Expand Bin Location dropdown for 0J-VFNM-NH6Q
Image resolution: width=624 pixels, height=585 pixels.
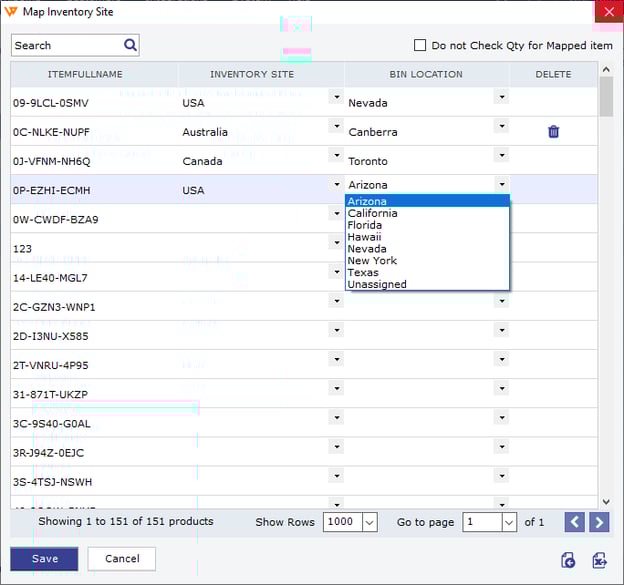501,155
